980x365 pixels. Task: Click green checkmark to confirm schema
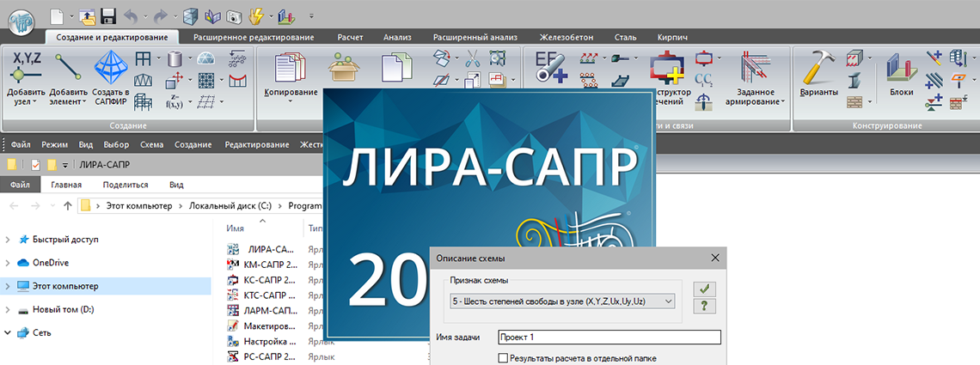pyautogui.click(x=705, y=289)
